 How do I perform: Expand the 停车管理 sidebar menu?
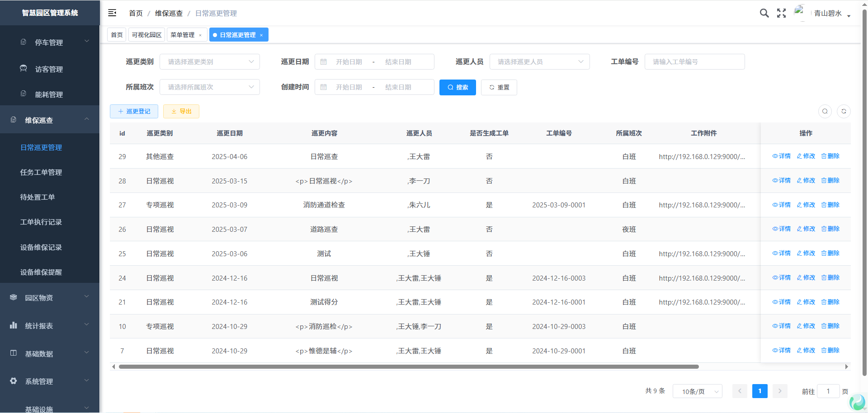point(49,42)
